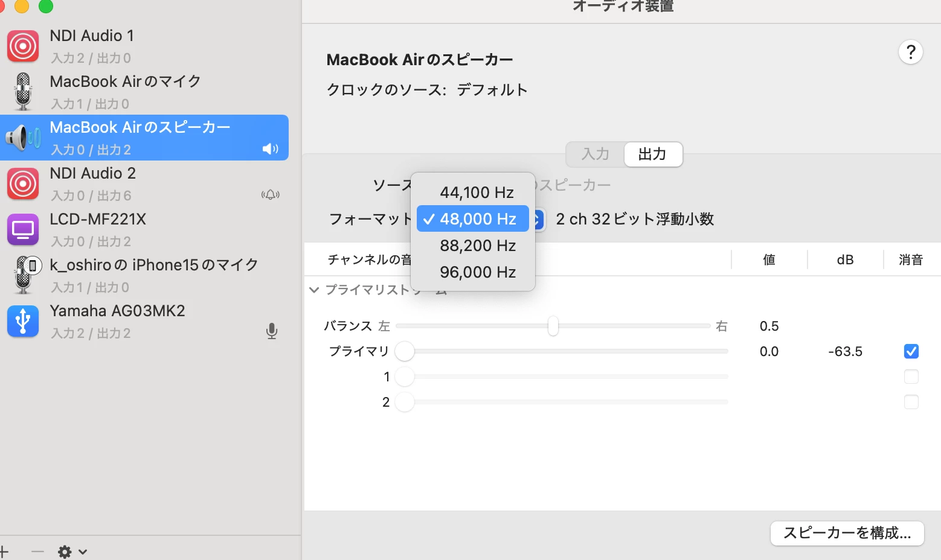Switch to the 出力 tab

point(653,154)
